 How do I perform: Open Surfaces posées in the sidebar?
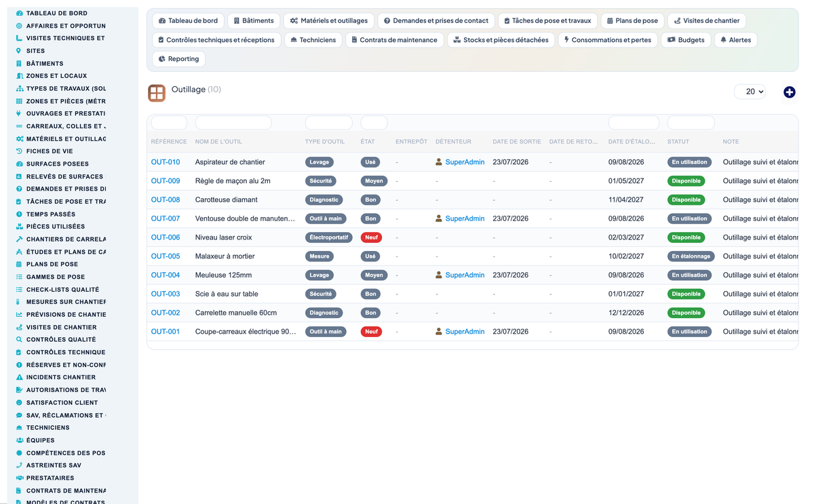(x=57, y=163)
